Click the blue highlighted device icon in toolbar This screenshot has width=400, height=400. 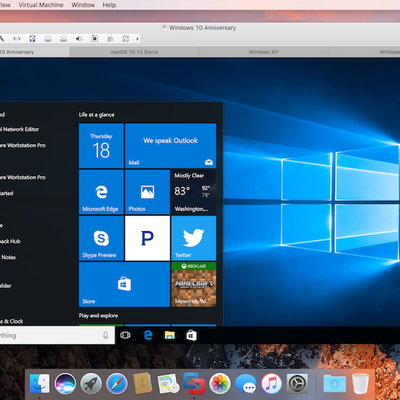(x=32, y=39)
